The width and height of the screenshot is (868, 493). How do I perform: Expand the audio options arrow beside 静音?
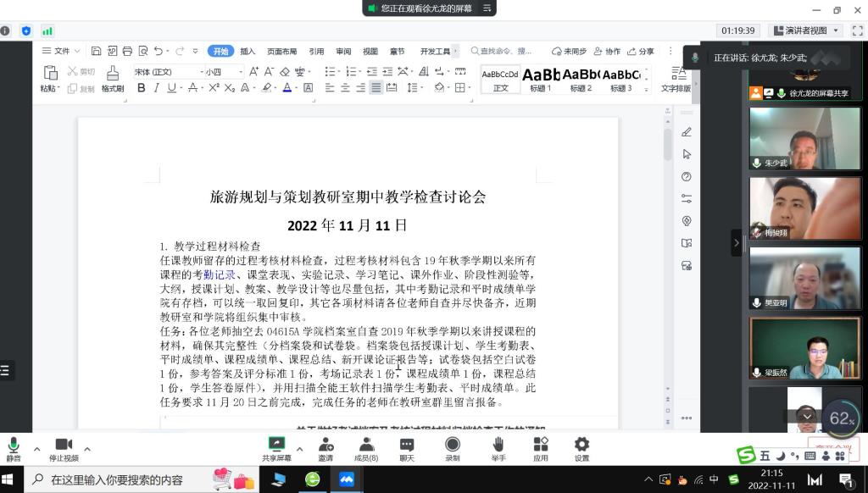(36, 449)
